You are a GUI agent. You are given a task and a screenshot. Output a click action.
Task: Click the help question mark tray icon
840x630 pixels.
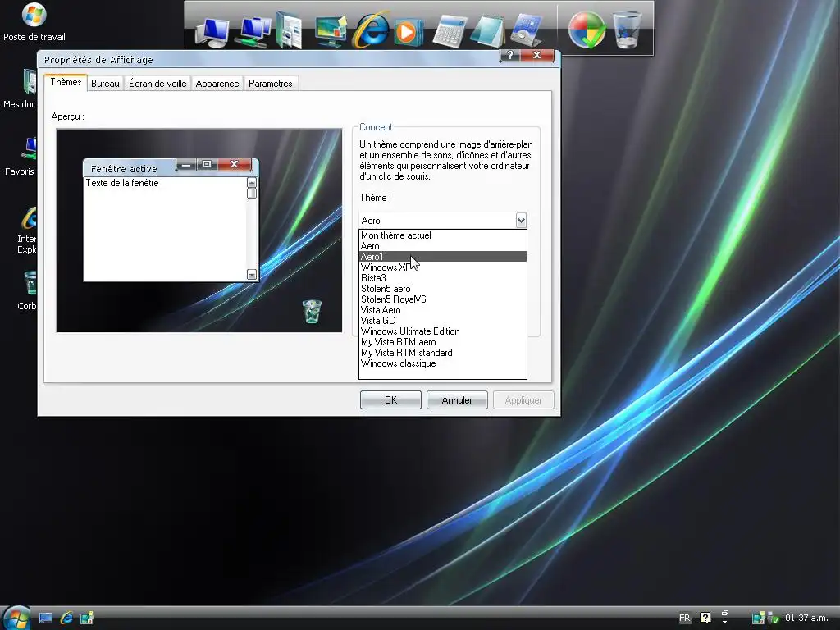pyautogui.click(x=705, y=618)
